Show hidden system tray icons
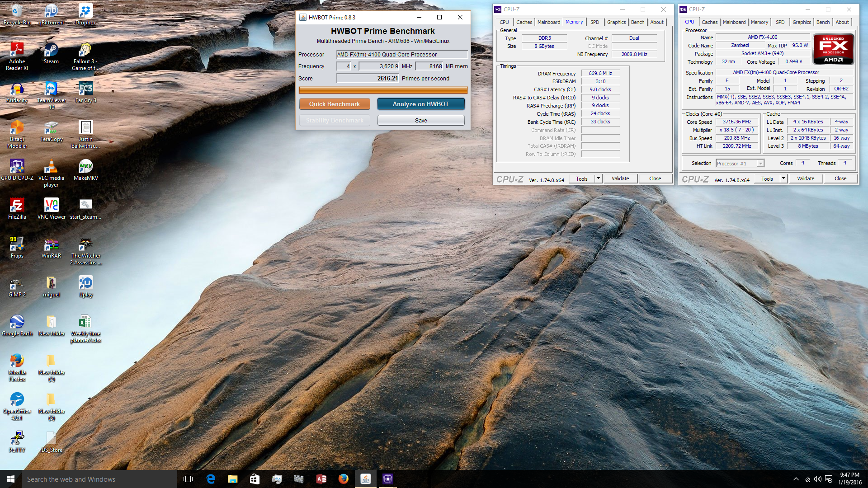The height and width of the screenshot is (488, 868). click(796, 479)
